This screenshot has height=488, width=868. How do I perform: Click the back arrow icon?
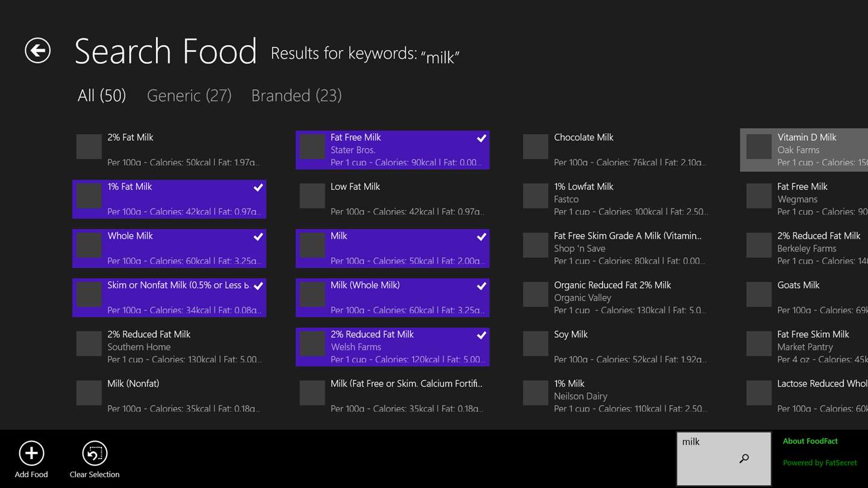37,51
